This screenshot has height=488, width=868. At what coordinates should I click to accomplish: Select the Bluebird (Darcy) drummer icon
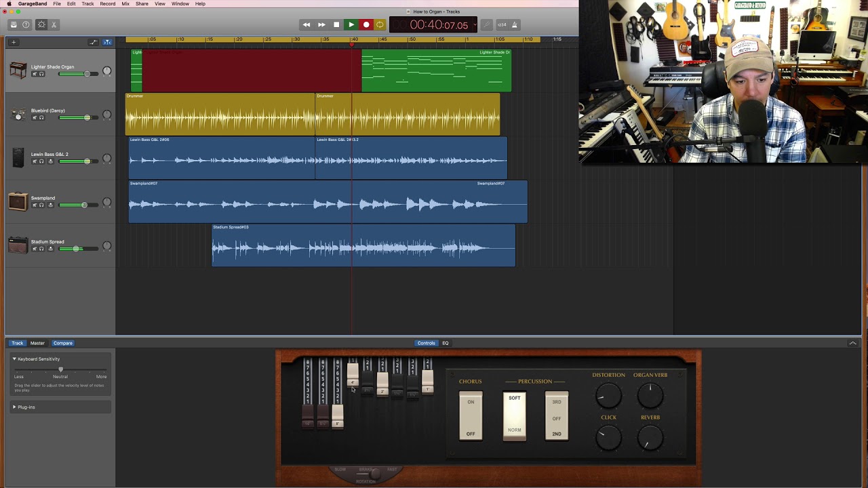(18, 115)
